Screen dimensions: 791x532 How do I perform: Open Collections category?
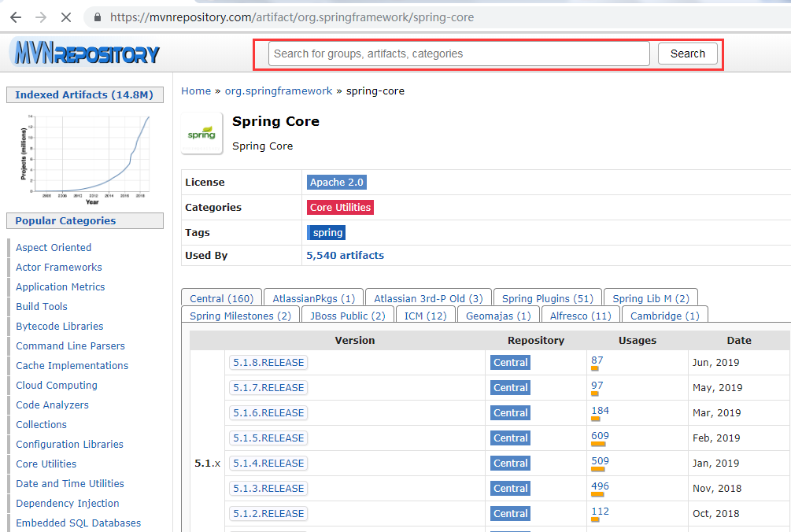(41, 425)
